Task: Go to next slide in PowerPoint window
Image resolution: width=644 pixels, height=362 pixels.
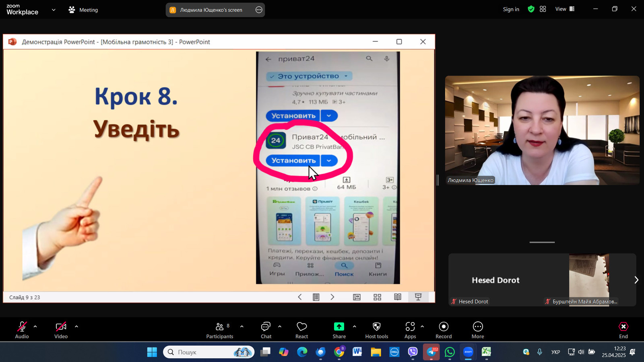Action: tap(332, 297)
